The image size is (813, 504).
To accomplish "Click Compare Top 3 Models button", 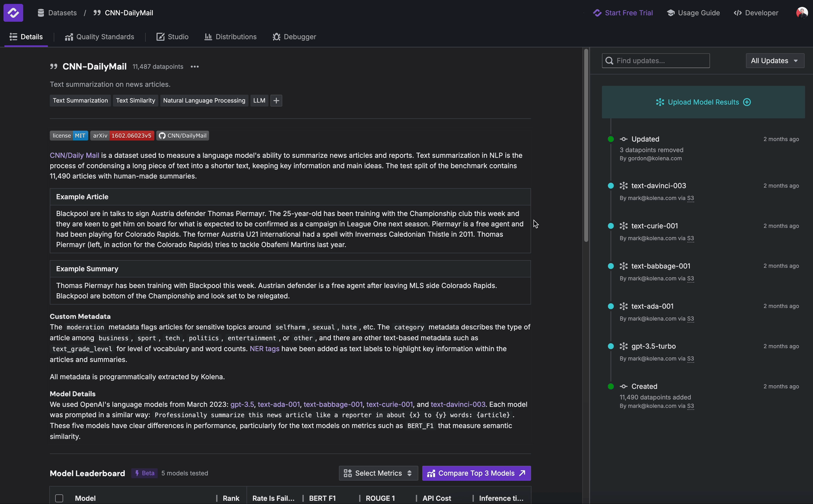I will point(476,473).
